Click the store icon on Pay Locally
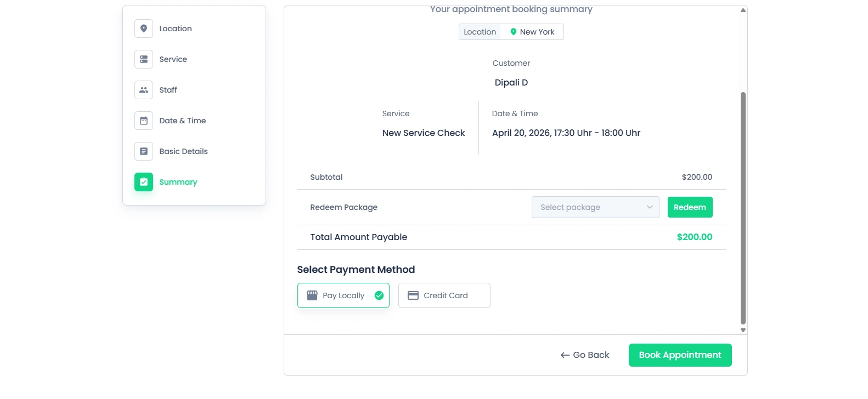The width and height of the screenshot is (868, 399). pyautogui.click(x=312, y=295)
